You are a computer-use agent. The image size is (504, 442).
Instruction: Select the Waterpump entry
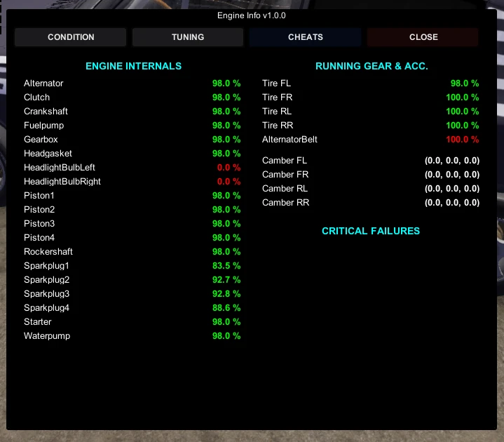(x=47, y=336)
